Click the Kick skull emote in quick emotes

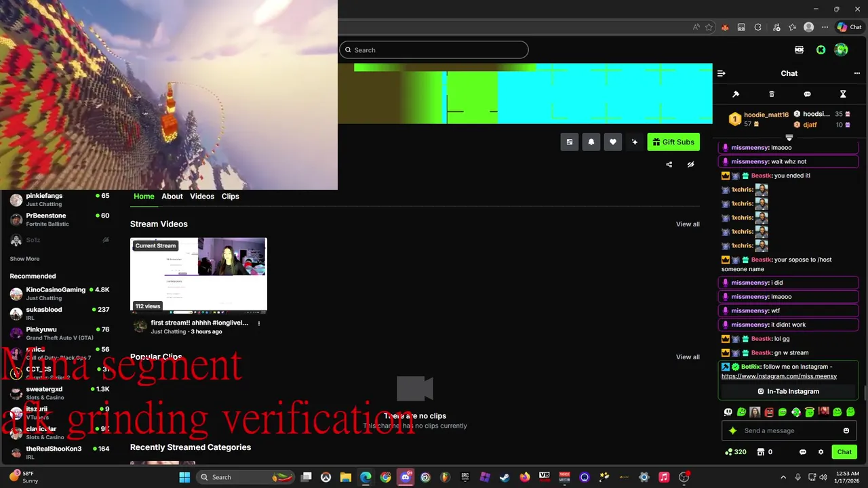pos(728,412)
